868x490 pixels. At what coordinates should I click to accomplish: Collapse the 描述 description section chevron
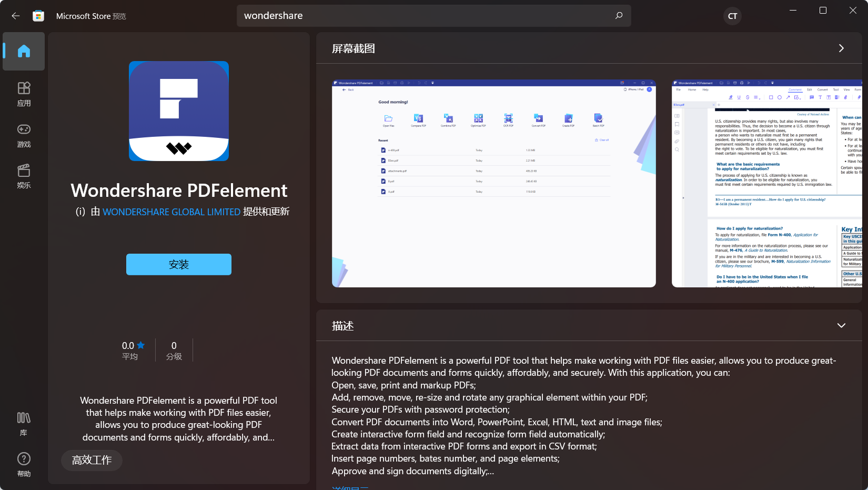point(841,326)
